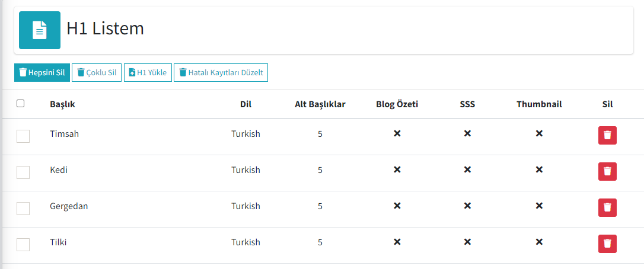
Task: Delete the Timsah row with trash icon
Action: click(607, 136)
